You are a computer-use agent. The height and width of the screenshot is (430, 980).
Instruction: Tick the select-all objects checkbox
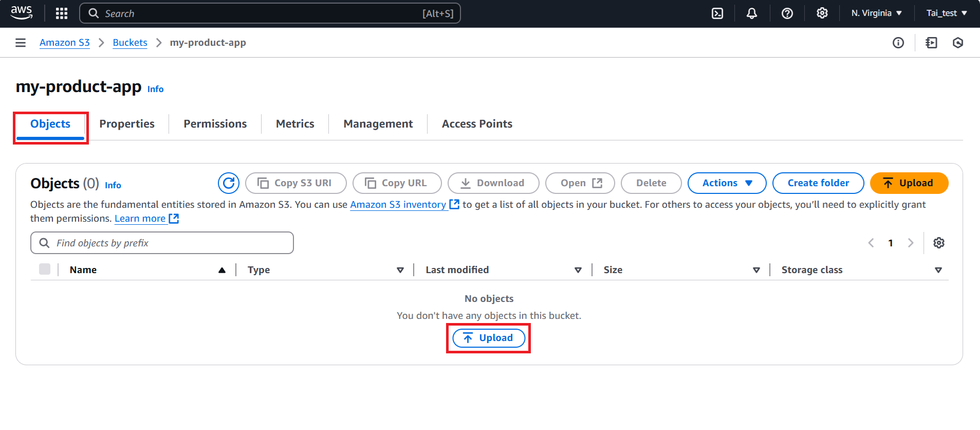pyautogui.click(x=45, y=269)
